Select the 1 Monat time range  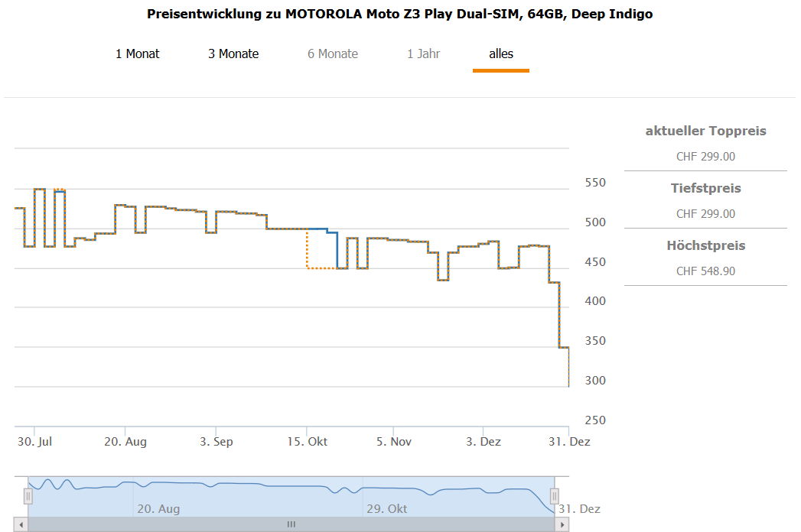pos(138,54)
